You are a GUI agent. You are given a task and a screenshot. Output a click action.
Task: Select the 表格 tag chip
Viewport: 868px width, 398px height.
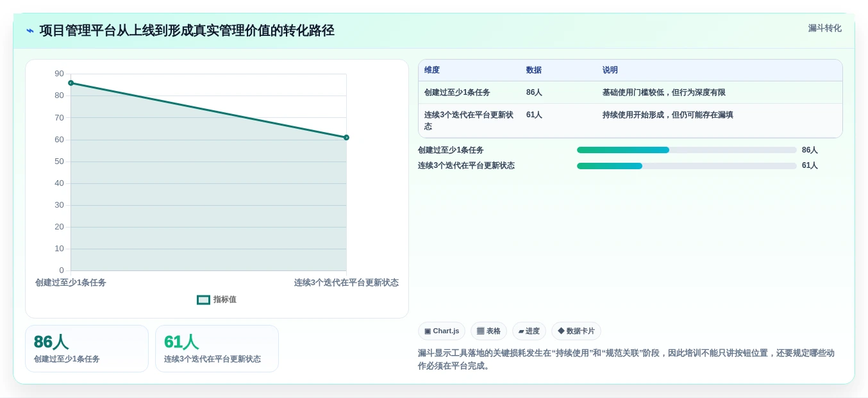(488, 331)
